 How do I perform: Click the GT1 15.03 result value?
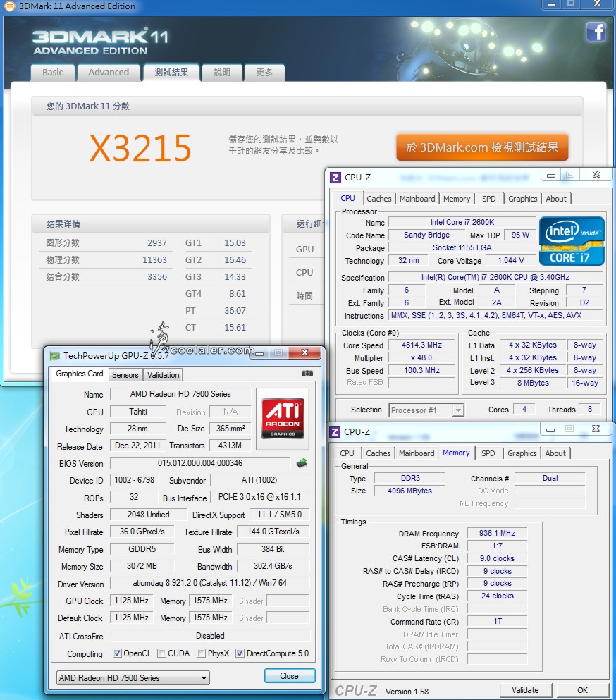coord(235,243)
